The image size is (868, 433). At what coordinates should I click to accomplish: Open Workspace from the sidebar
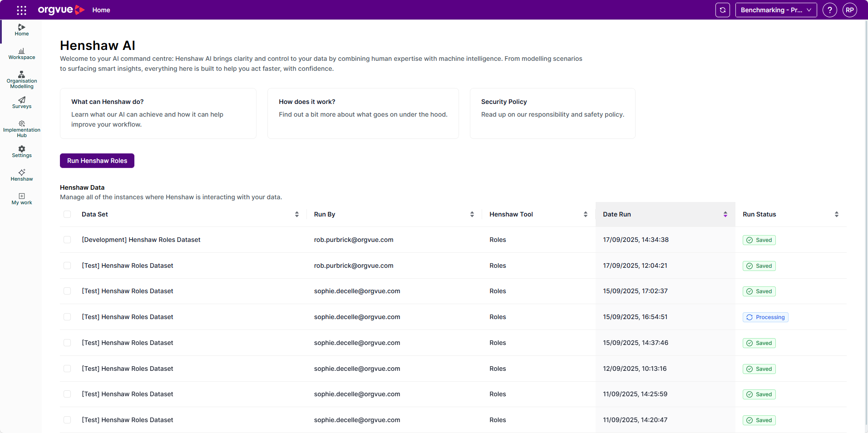tap(22, 54)
